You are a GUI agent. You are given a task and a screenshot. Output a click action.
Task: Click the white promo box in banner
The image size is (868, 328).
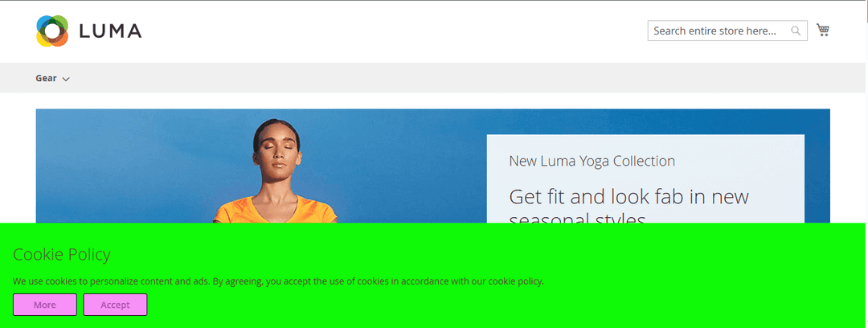click(645, 179)
